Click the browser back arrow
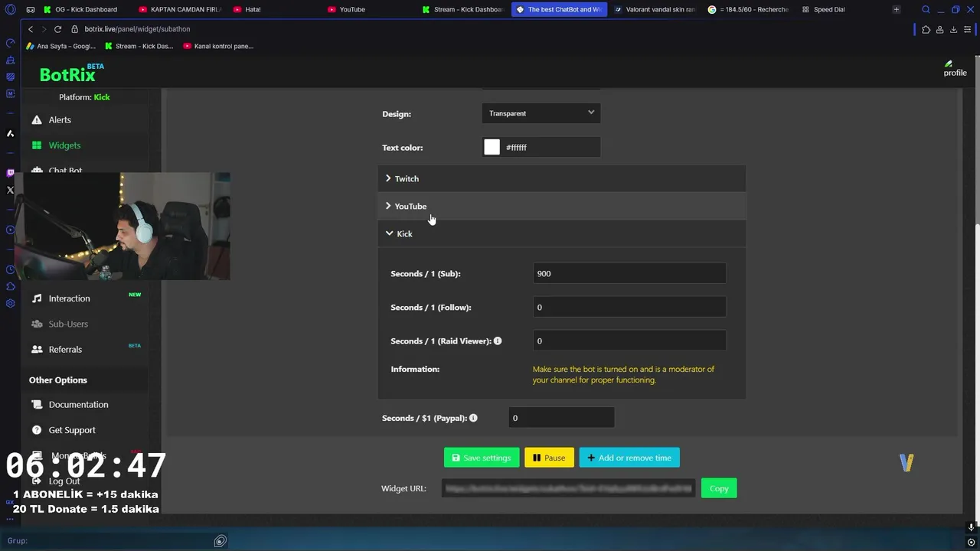This screenshot has height=551, width=980. coord(31,29)
